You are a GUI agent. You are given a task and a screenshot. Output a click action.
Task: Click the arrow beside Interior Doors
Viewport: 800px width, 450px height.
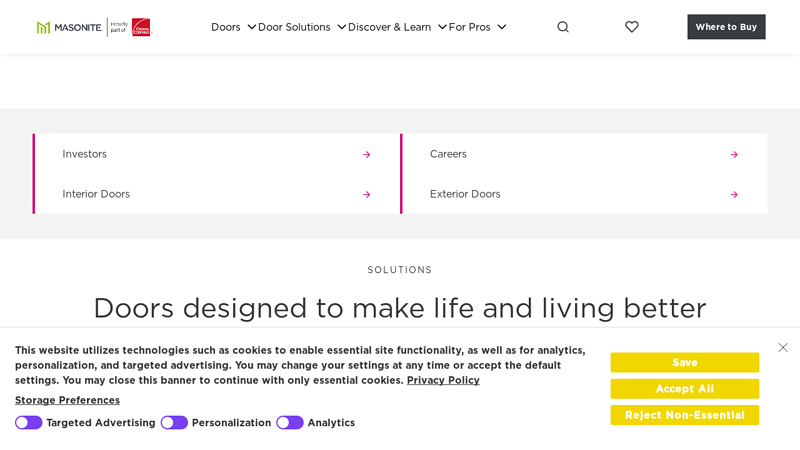[x=366, y=194]
